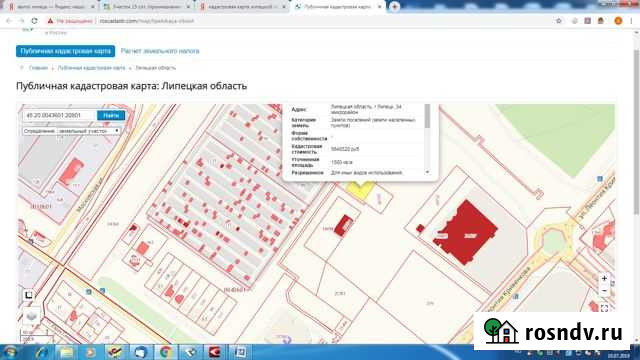
Task: Click the 'Найти' search button
Action: [x=111, y=116]
